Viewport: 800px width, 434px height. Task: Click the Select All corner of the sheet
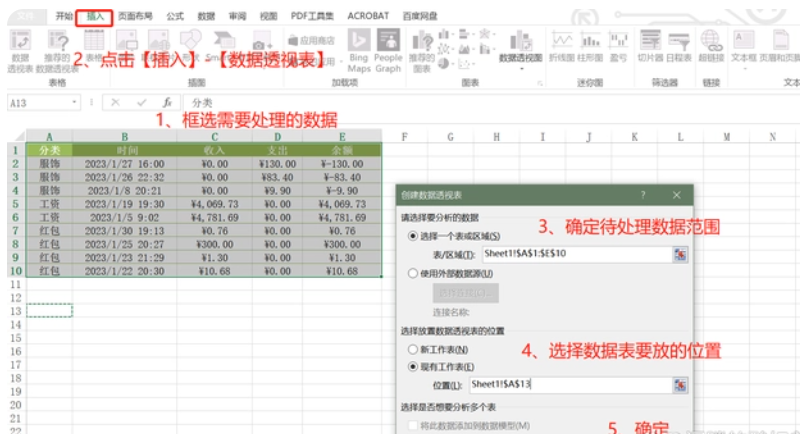click(x=17, y=136)
